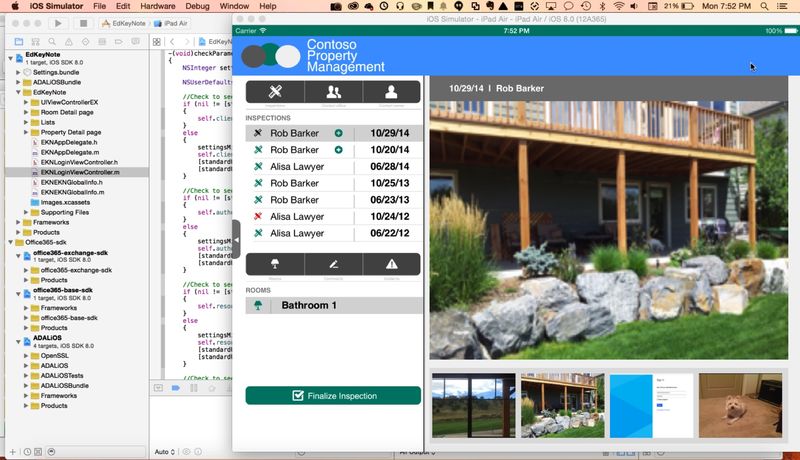
Task: Show the Issue navigator in Xcode
Action: 68,42
